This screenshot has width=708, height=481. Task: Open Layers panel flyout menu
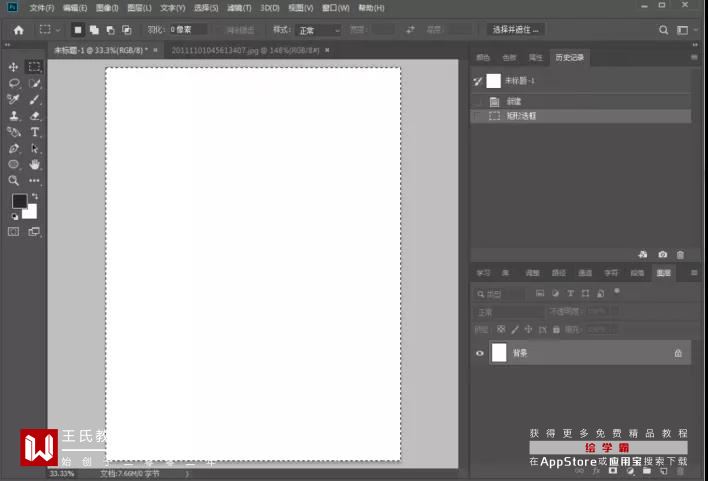[x=694, y=273]
